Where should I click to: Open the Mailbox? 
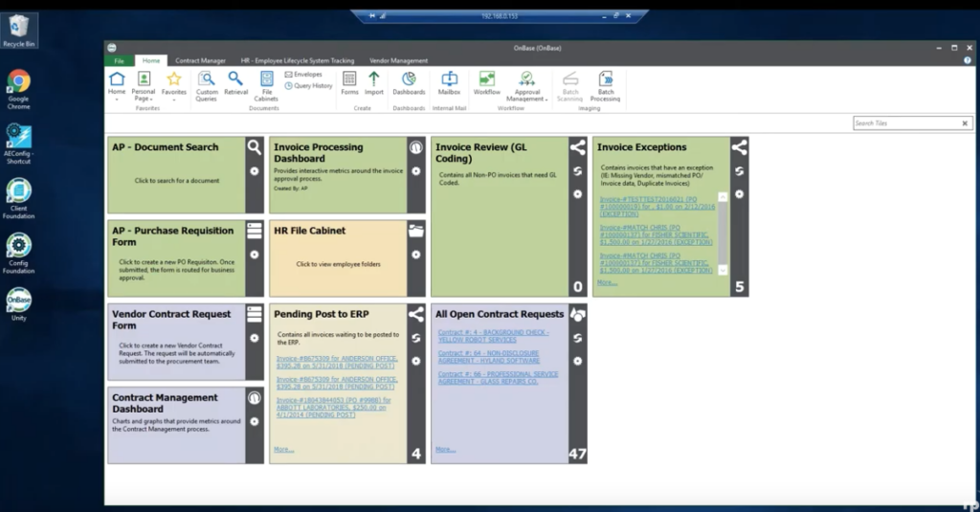point(449,83)
